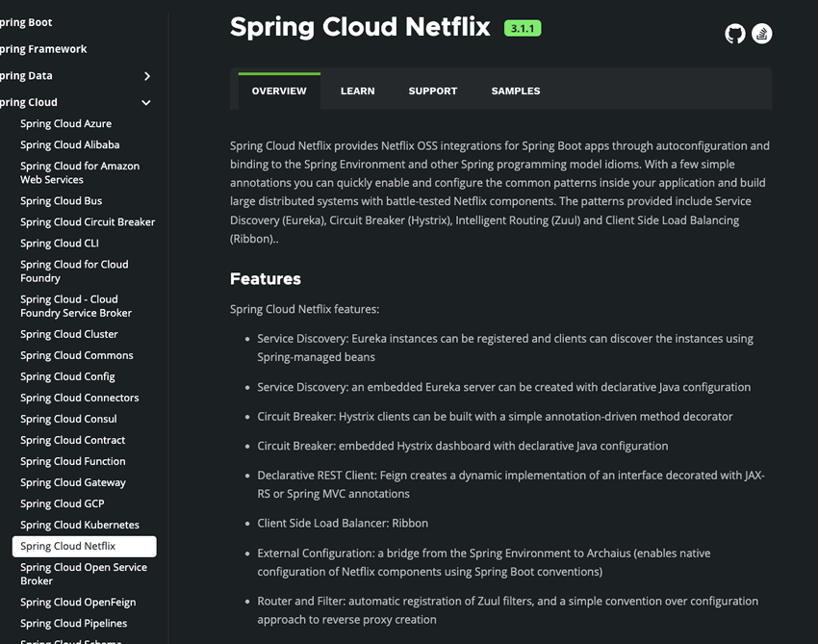818x644 pixels.
Task: Expand the Spring Data sidebar section
Action: pos(146,76)
